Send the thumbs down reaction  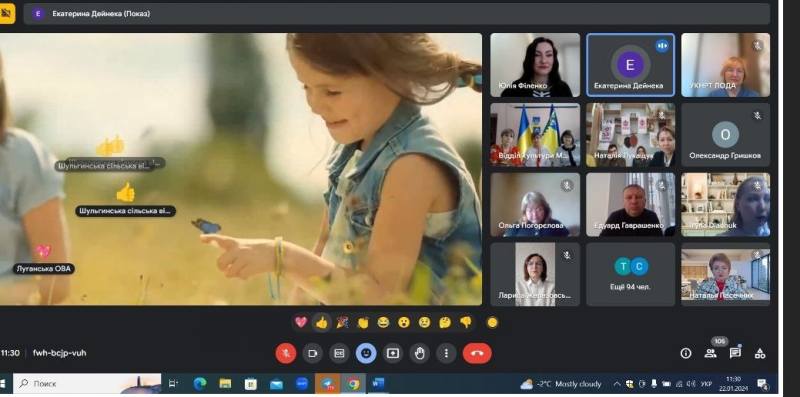pyautogui.click(x=465, y=322)
